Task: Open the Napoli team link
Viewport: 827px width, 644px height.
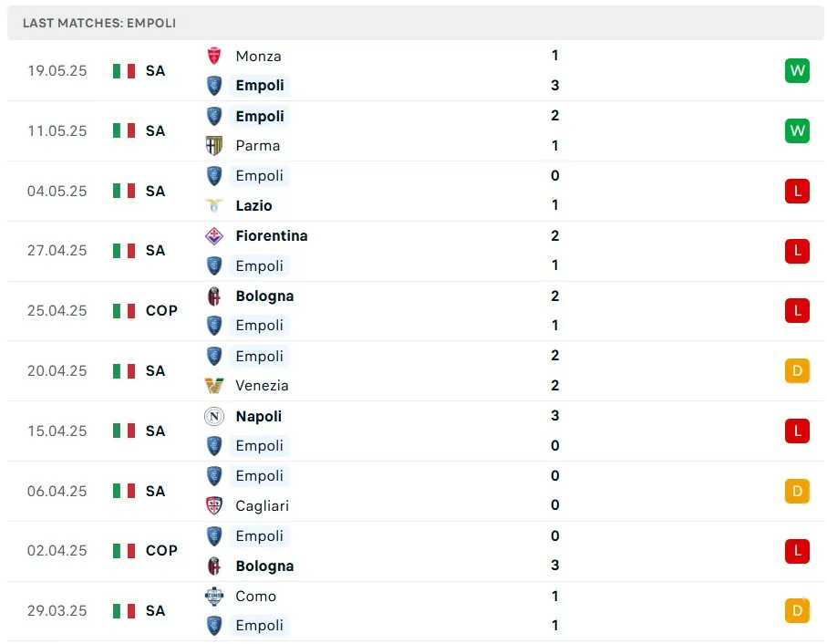Action: 258,416
